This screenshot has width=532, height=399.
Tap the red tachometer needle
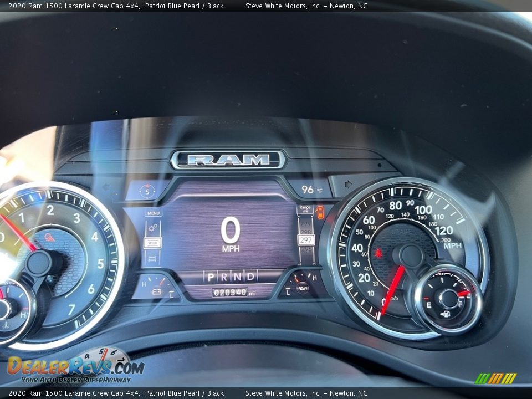click(18, 233)
